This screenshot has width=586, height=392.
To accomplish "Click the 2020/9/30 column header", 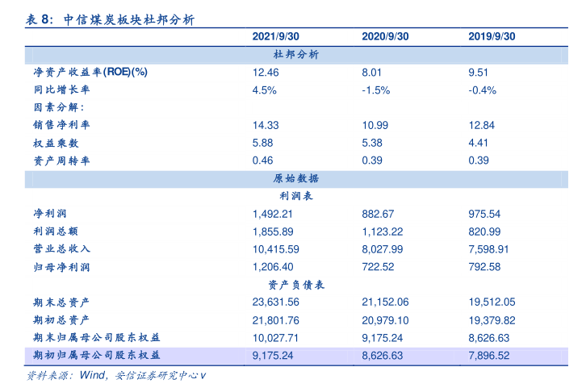I will (x=385, y=36).
